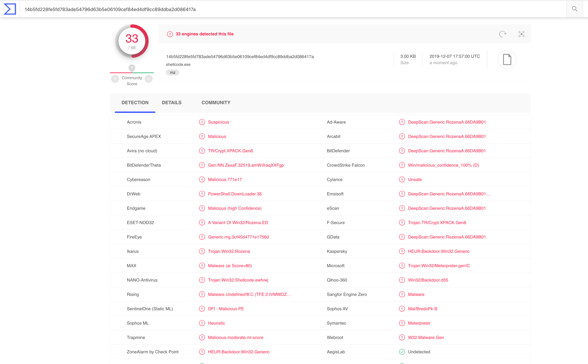Click the reanalyze refresh icon
The image size is (588, 364).
(x=503, y=34)
